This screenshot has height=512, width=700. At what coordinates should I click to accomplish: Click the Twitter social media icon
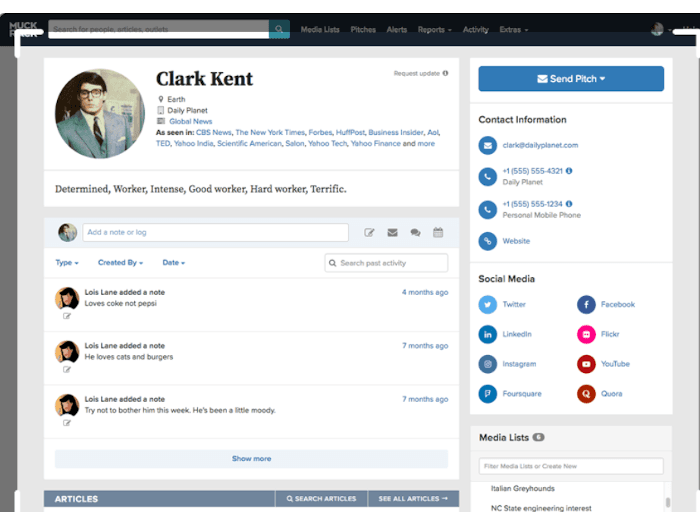[487, 305]
